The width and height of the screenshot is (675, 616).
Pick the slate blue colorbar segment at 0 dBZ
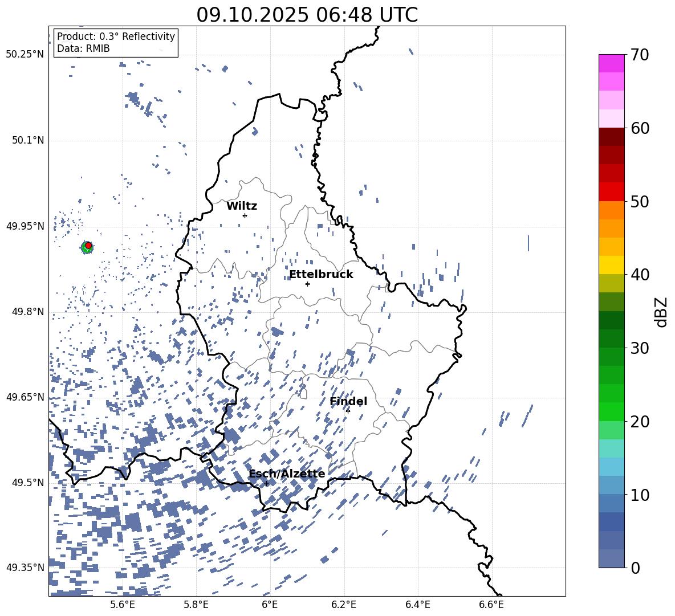point(611,558)
